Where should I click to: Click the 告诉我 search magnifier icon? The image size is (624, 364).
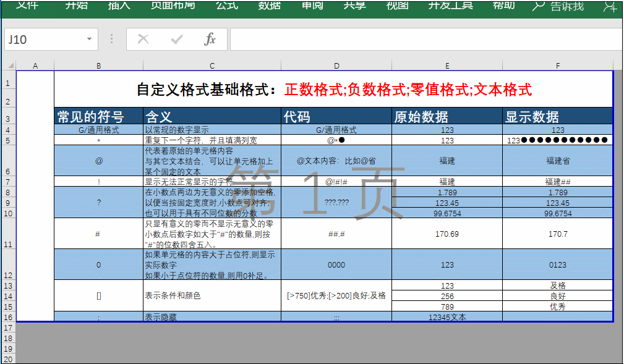539,6
